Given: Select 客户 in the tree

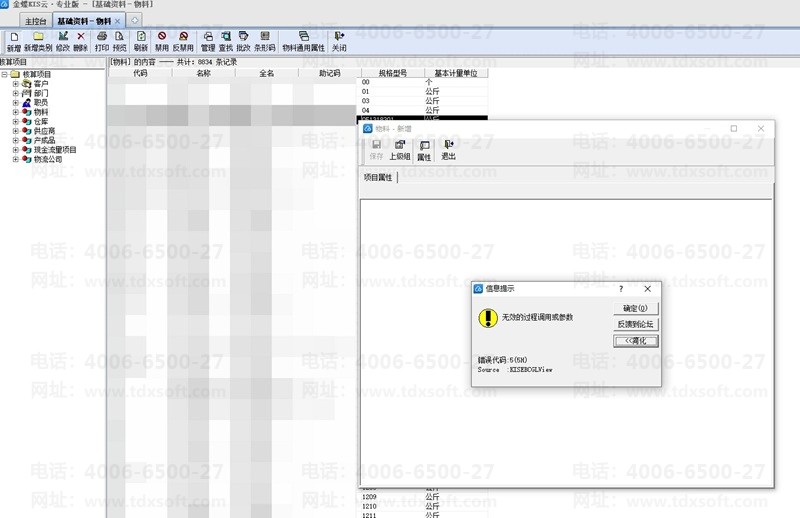Looking at the screenshot, I should point(41,84).
